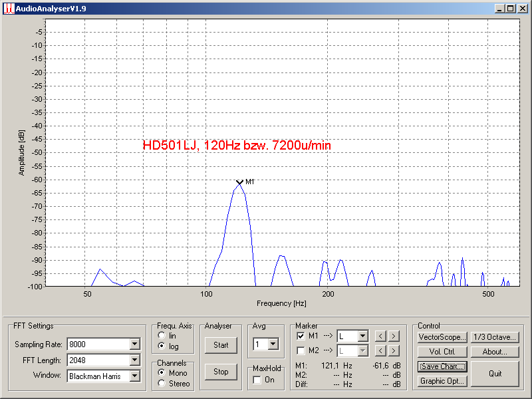
Task: Move marker M1 left with arrow button
Action: tap(380, 336)
